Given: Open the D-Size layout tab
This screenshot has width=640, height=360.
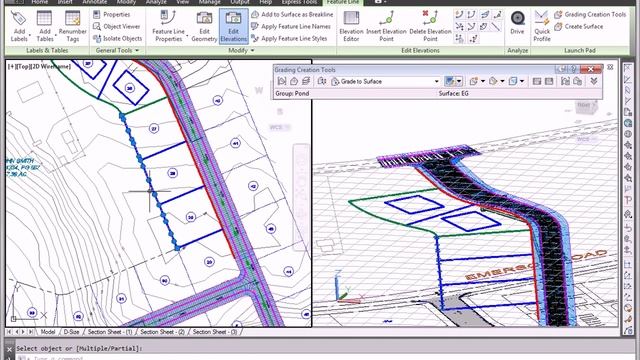Looking at the screenshot, I should 71,332.
